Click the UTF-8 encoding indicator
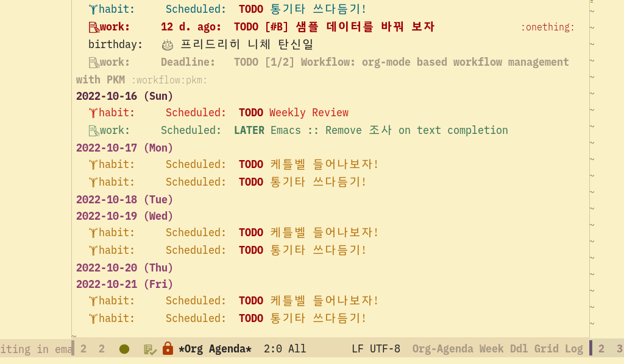Image resolution: width=624 pixels, height=364 pixels. 385,349
